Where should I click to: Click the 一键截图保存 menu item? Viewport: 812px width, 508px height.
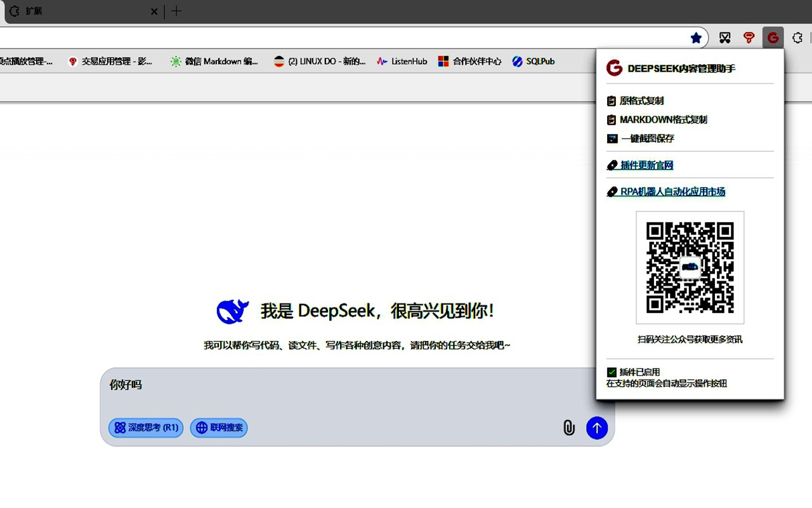tap(641, 138)
